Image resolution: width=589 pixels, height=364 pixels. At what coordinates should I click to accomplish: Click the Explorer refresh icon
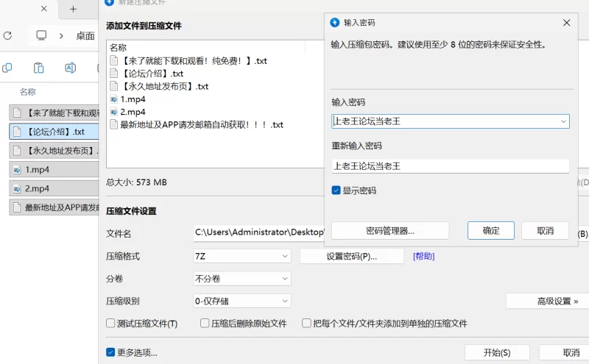[7, 35]
